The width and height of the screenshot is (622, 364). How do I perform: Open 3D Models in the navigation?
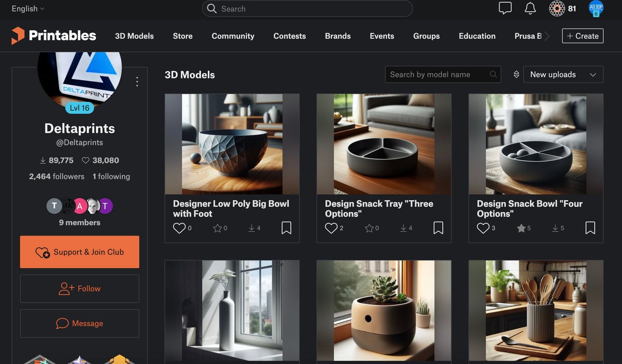point(134,36)
